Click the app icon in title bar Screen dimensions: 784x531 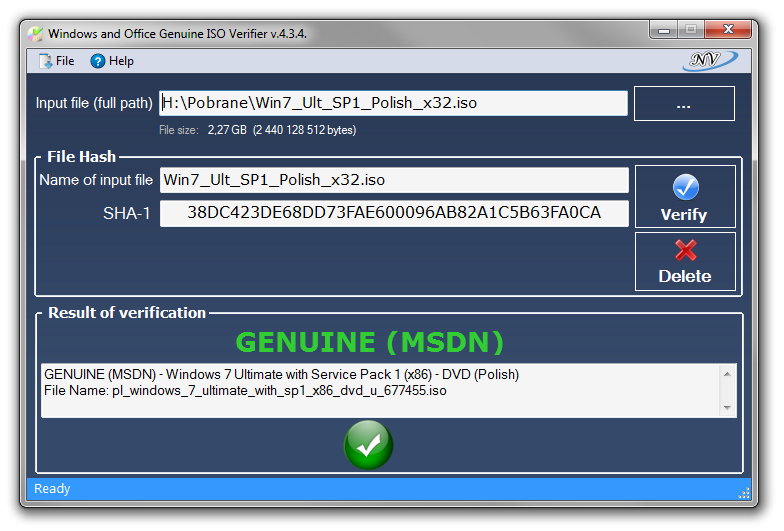(36, 34)
